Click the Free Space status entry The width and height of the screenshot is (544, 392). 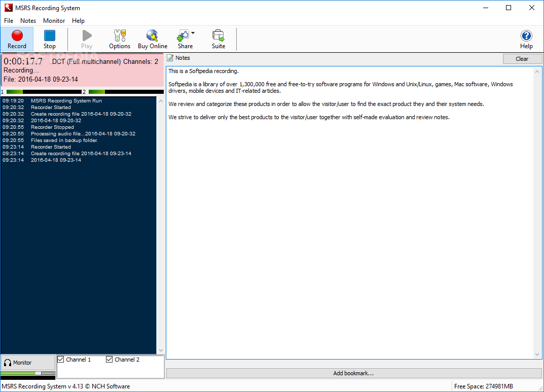click(x=484, y=386)
